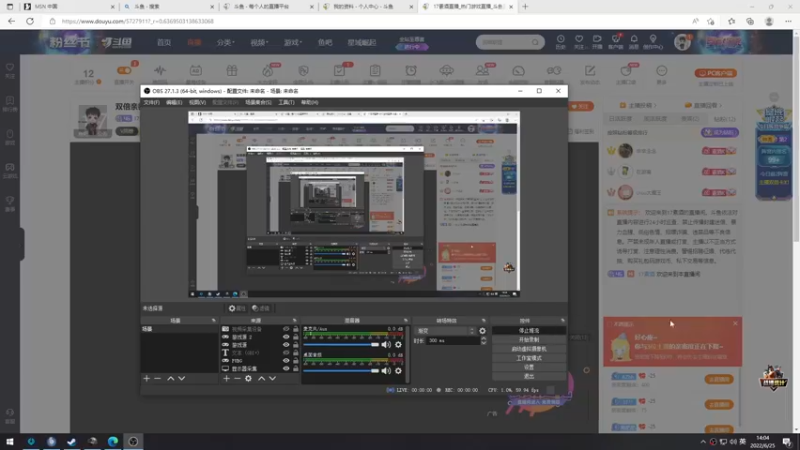The height and width of the screenshot is (450, 800).
Task: Open scene transition properties gear
Action: pos(483,331)
